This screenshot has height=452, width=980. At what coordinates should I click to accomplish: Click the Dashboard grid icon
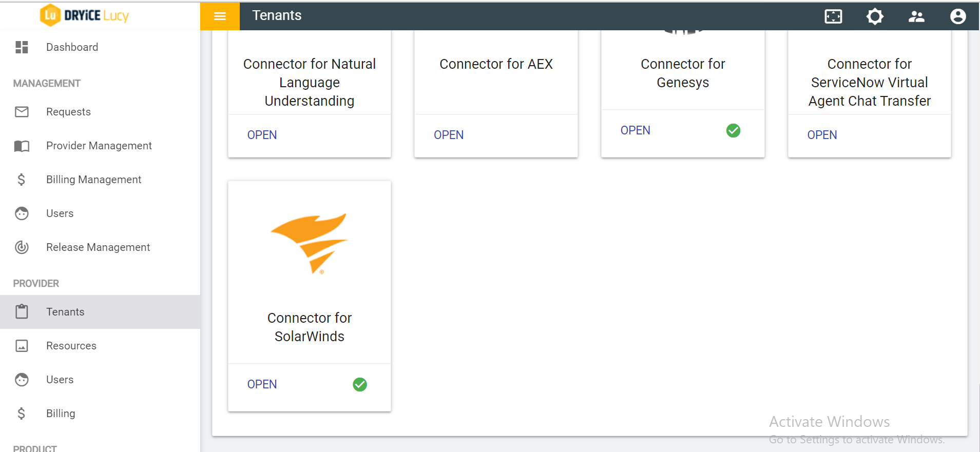tap(22, 47)
